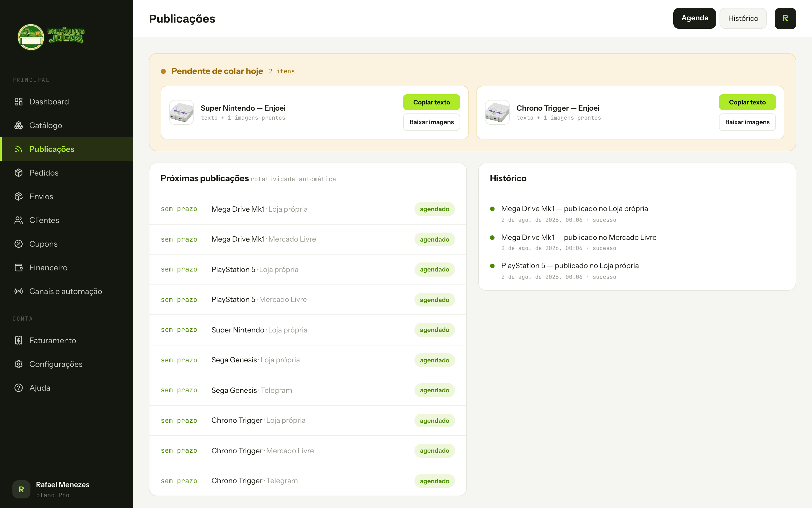
Task: Click the Chrono Trigger — Enjoei thumbnail
Action: click(x=497, y=113)
